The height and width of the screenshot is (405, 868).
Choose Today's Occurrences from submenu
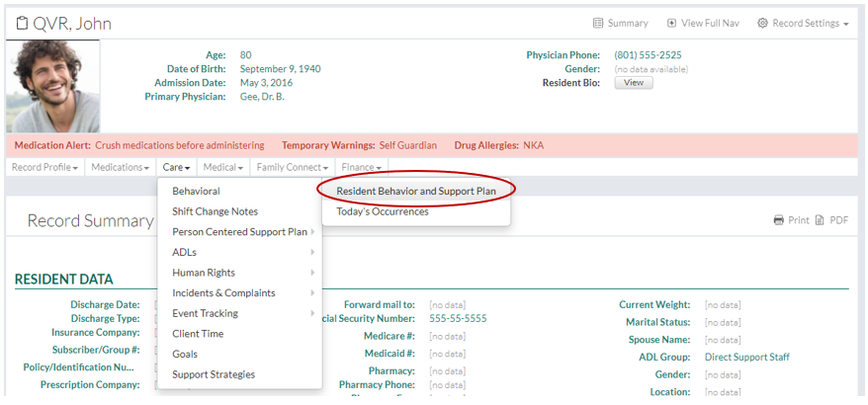point(382,211)
